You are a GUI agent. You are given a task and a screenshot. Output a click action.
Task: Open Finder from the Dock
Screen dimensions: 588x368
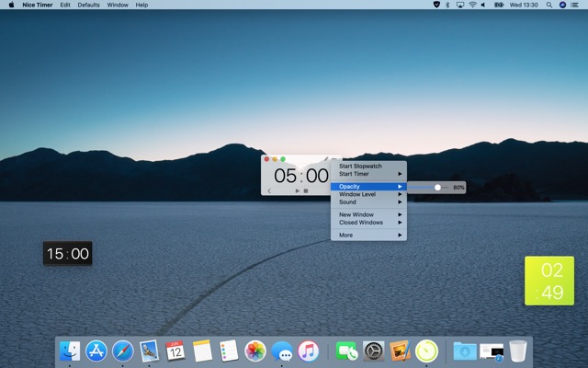pyautogui.click(x=70, y=351)
